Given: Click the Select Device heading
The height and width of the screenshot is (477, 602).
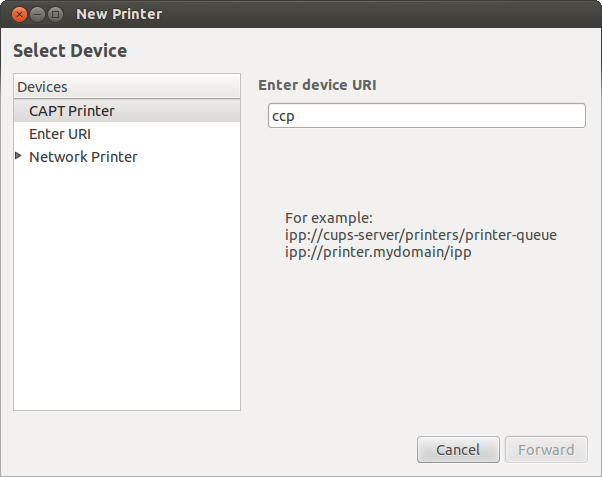Looking at the screenshot, I should [x=70, y=51].
